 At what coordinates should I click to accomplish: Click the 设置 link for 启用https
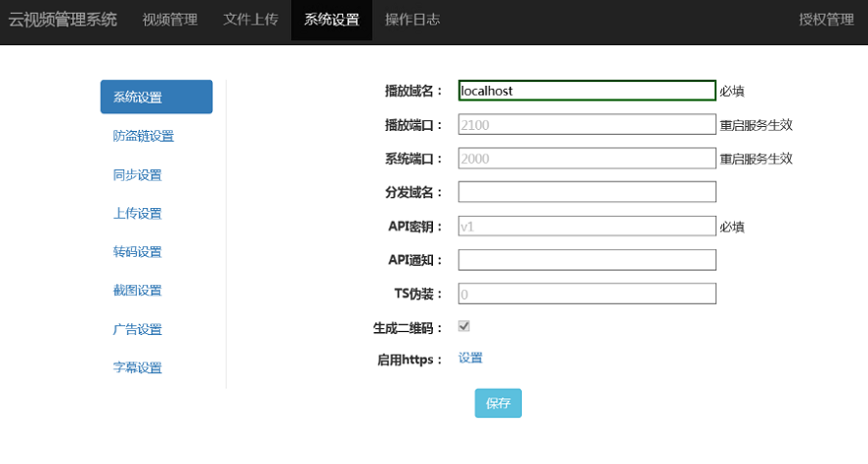click(470, 359)
